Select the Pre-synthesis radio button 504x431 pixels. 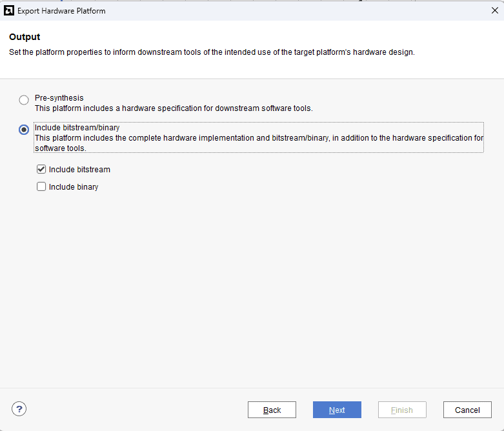(x=24, y=100)
